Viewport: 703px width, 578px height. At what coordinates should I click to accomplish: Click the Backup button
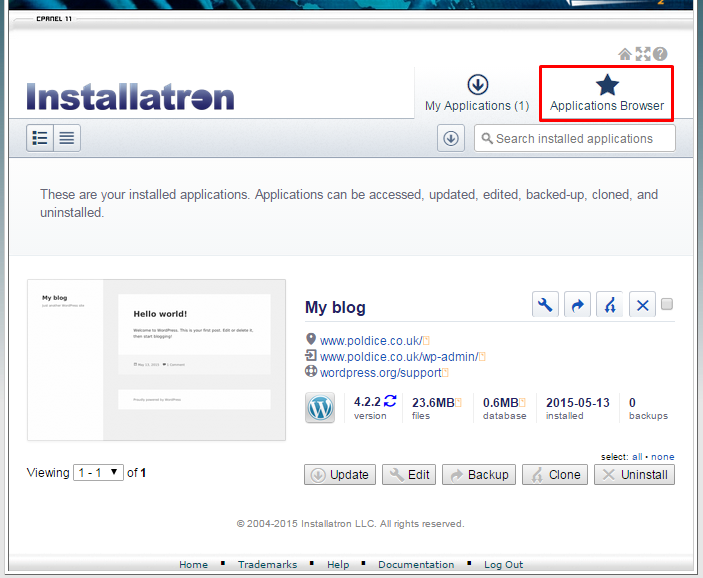(x=479, y=474)
